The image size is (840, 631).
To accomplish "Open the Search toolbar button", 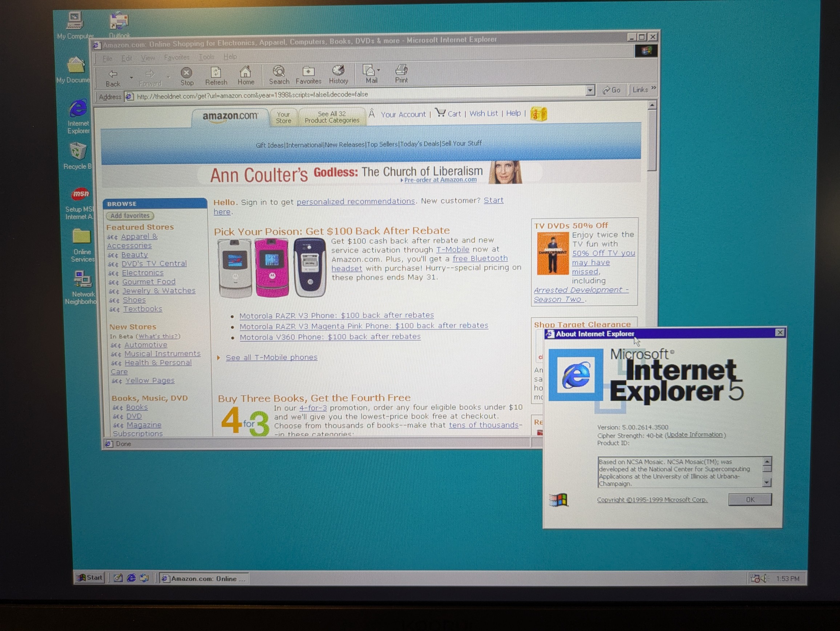I will click(279, 75).
